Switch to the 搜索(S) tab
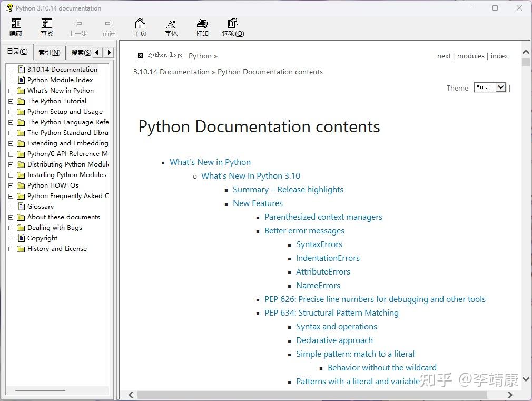 (80, 52)
